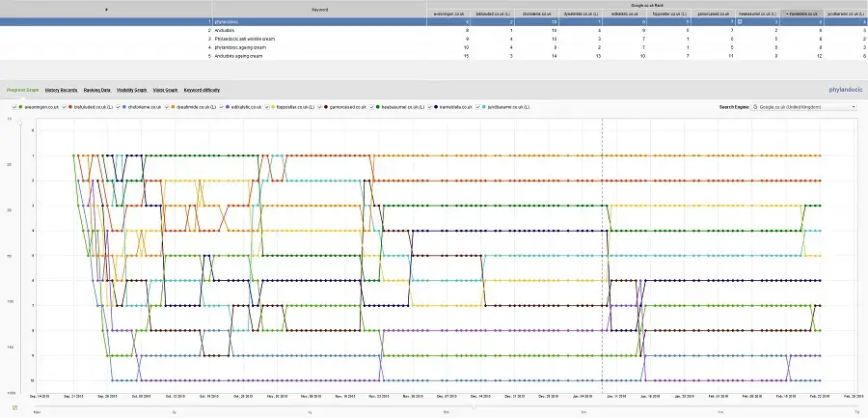Click the orange legend dot for dyealtmide.co.uk
The width and height of the screenshot is (868, 418).
click(173, 106)
